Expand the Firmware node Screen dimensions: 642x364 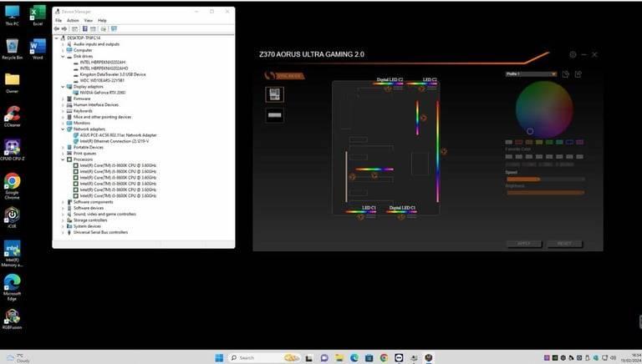(63, 99)
